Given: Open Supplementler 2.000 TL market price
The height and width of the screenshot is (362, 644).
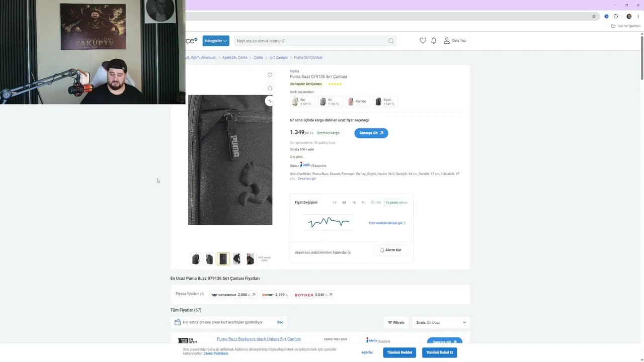Looking at the screenshot, I should click(233, 295).
